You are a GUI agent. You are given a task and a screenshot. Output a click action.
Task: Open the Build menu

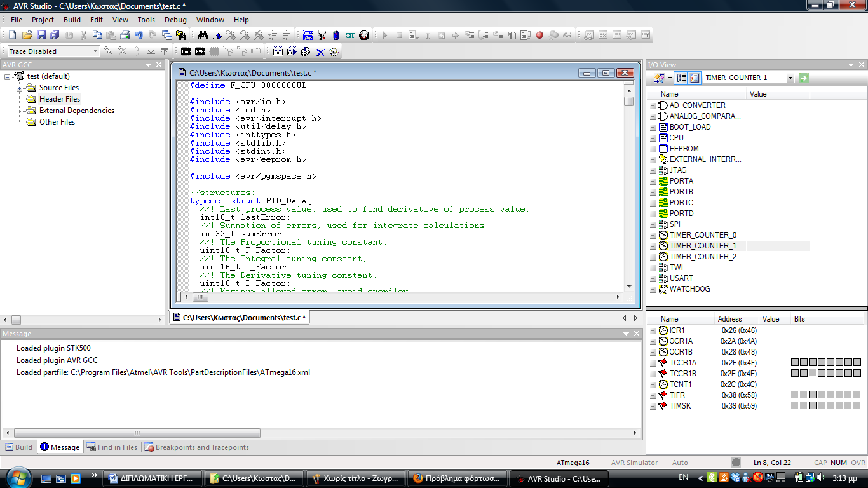[72, 20]
